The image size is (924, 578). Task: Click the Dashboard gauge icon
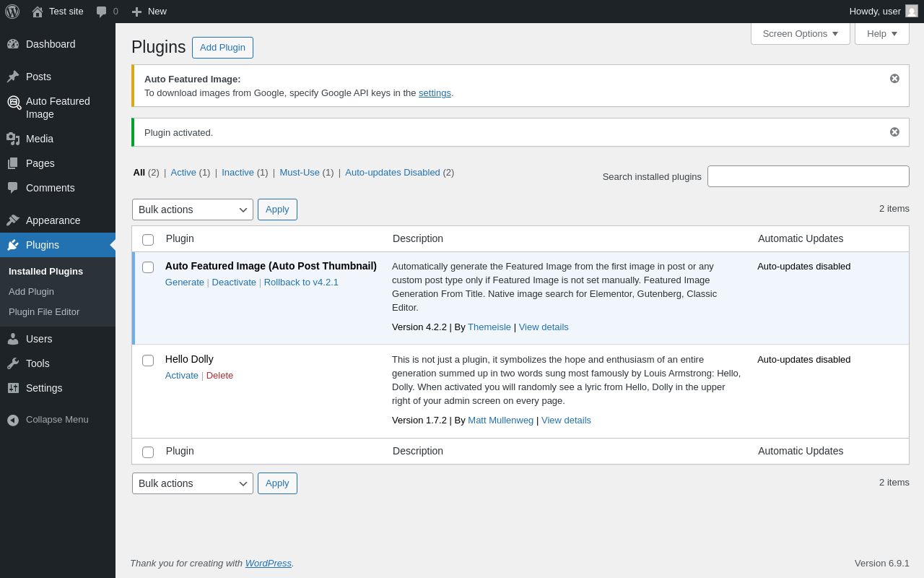coord(13,44)
